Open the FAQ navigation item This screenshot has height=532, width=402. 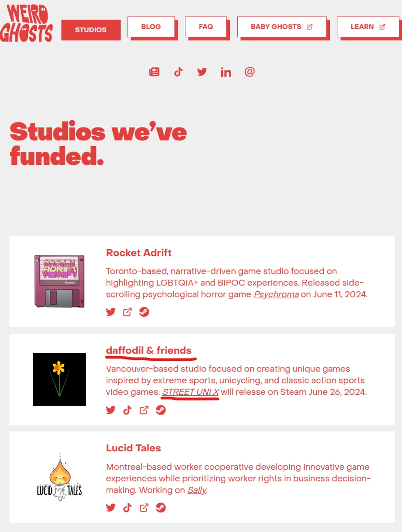pos(206,27)
